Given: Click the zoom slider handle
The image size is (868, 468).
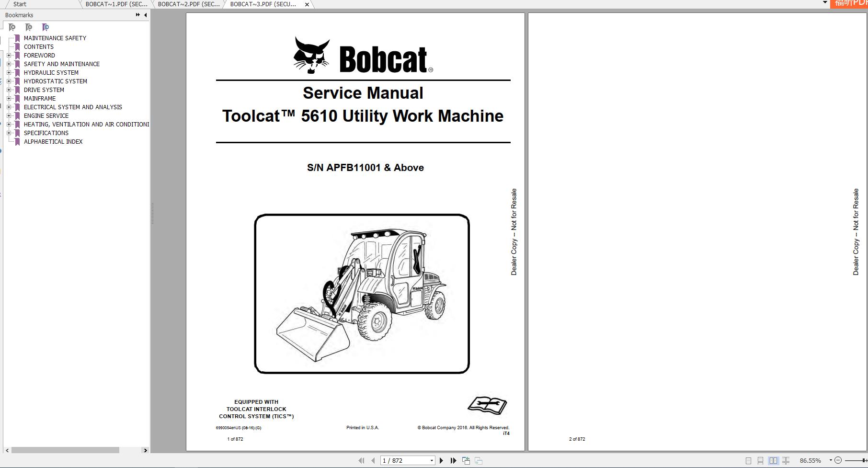Looking at the screenshot, I should pyautogui.click(x=864, y=460).
